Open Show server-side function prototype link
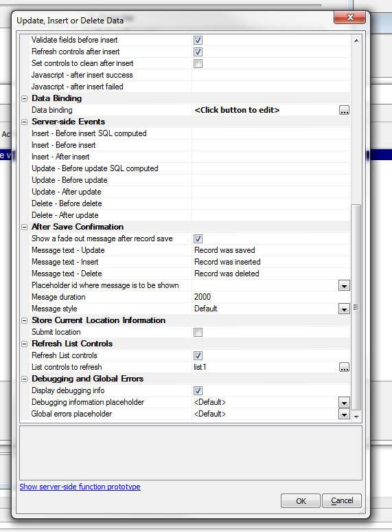The width and height of the screenshot is (392, 532). click(80, 487)
